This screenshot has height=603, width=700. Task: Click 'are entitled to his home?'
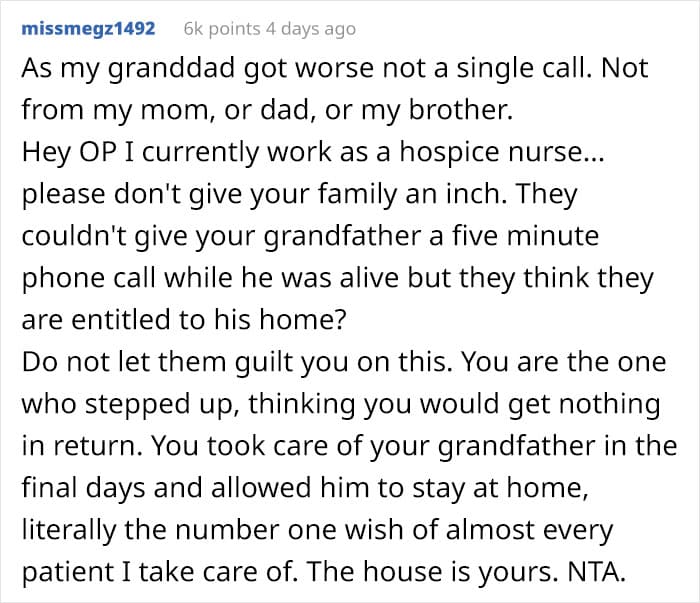coord(184,320)
